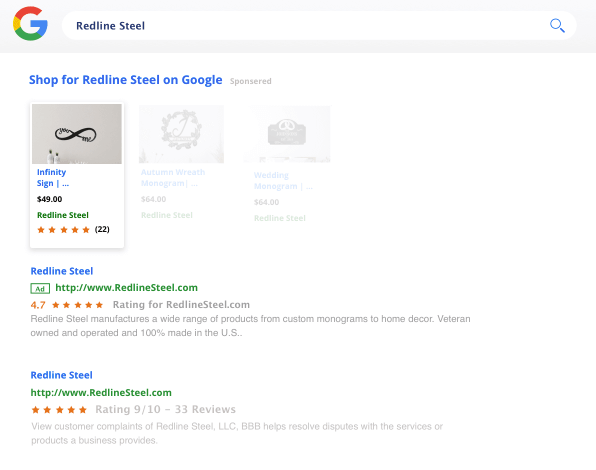Click Redline Steel seller under Infinity Sign
The height and width of the screenshot is (470, 596).
point(63,215)
